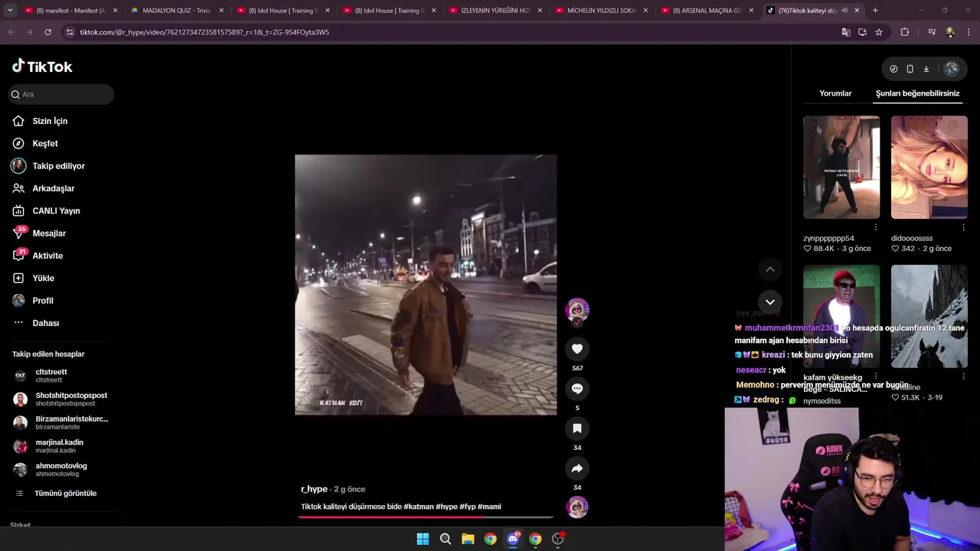The width and height of the screenshot is (980, 551).
Task: Open Discord from taskbar
Action: click(513, 539)
